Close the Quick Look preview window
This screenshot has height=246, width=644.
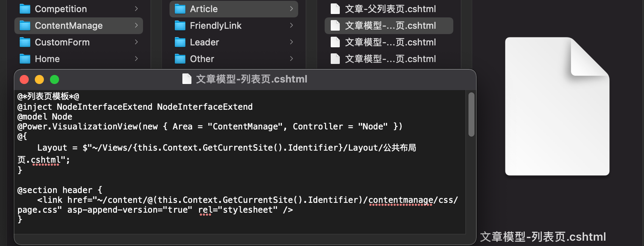click(24, 79)
